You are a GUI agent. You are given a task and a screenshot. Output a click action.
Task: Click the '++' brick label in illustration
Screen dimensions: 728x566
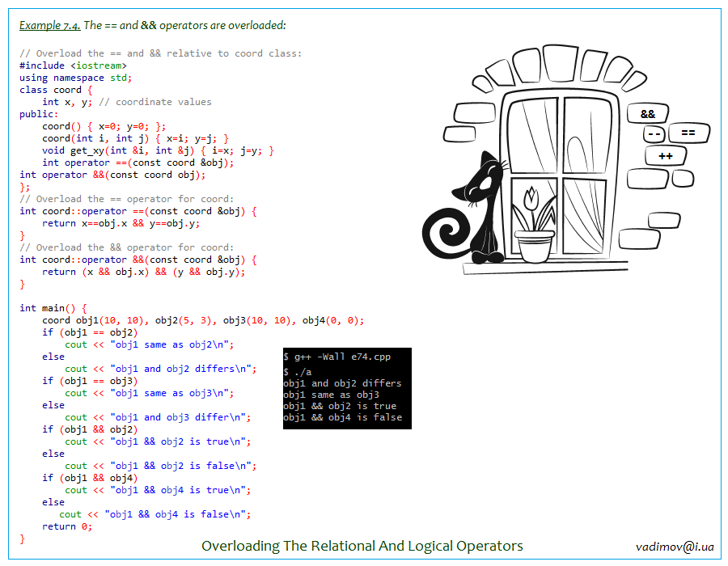click(x=666, y=156)
